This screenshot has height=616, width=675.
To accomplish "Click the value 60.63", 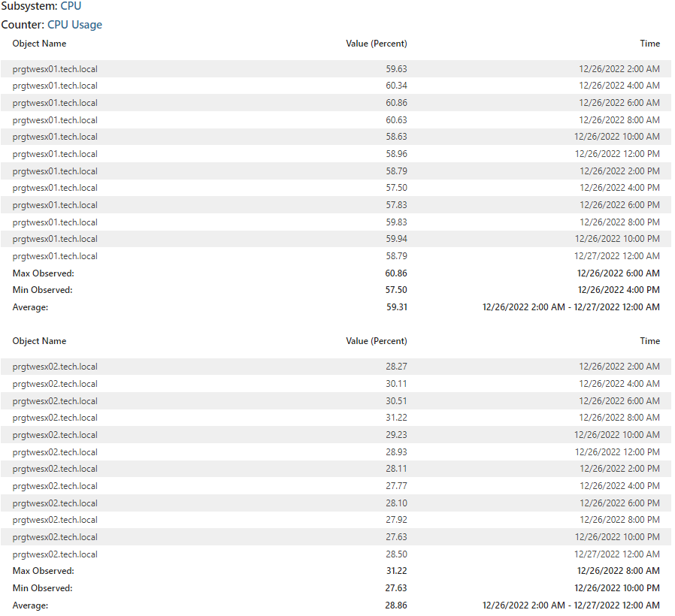I will click(x=396, y=120).
